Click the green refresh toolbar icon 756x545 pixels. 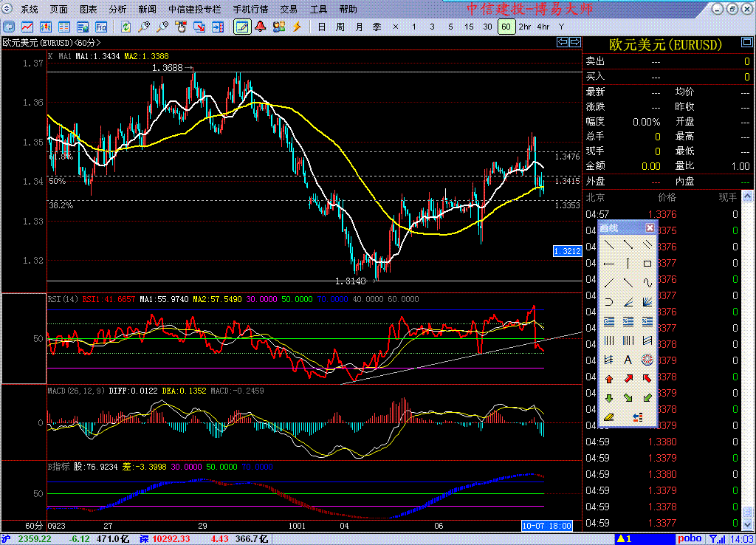point(126,27)
